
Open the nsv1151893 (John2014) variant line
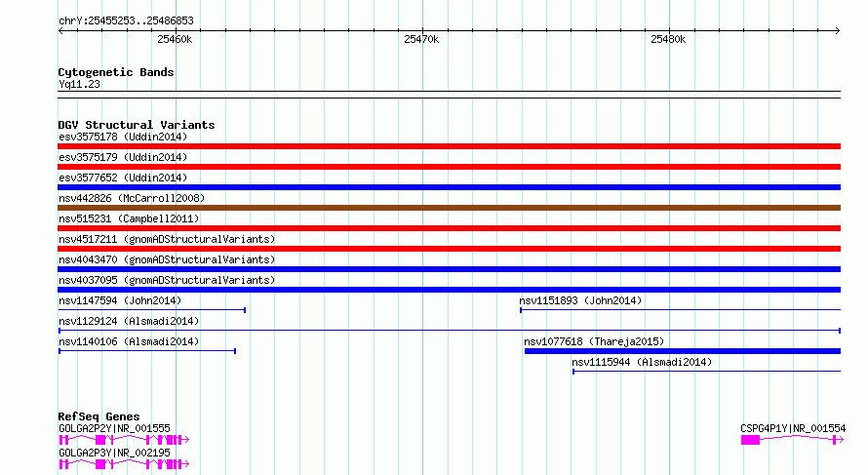[x=681, y=310]
